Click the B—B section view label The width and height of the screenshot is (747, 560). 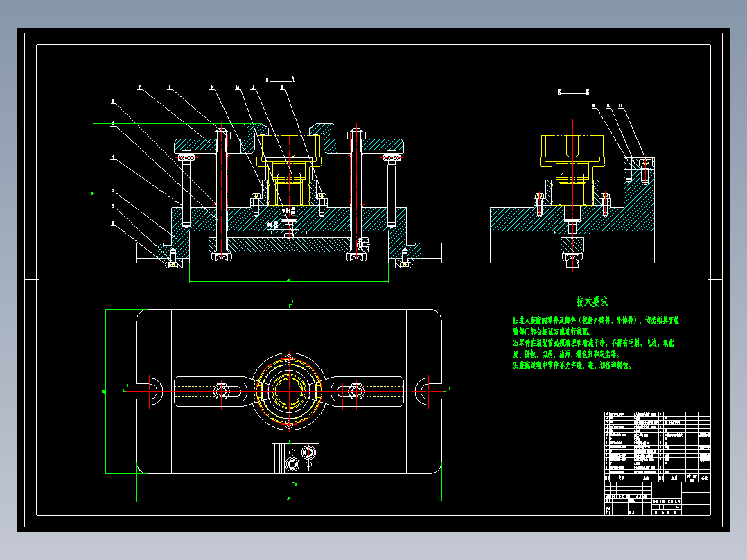point(573,92)
